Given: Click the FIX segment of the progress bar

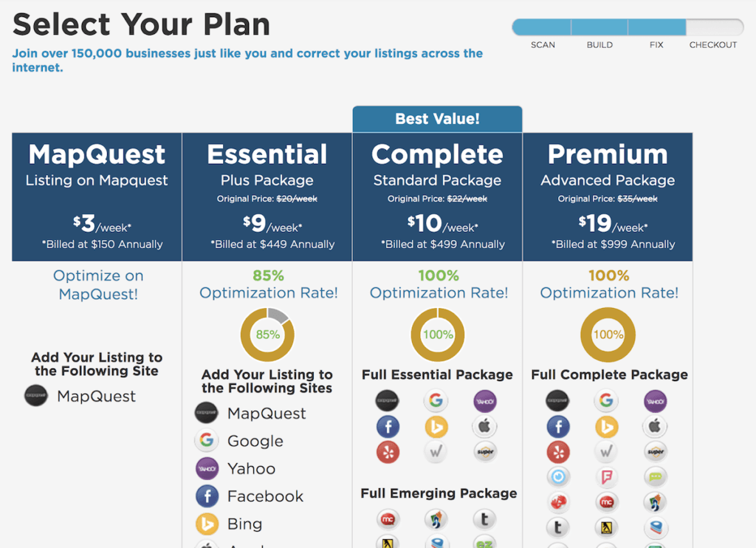Looking at the screenshot, I should (x=656, y=27).
